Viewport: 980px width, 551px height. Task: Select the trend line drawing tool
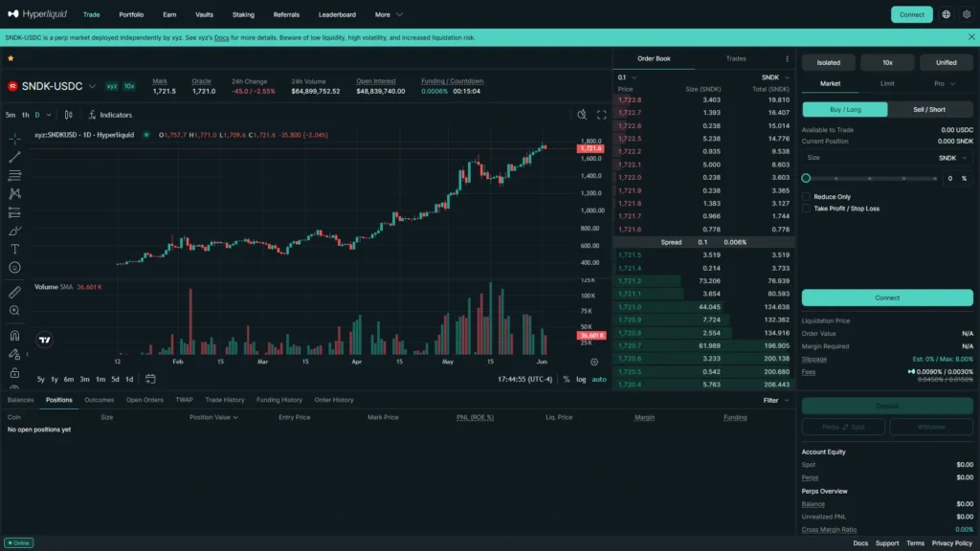pyautogui.click(x=14, y=157)
